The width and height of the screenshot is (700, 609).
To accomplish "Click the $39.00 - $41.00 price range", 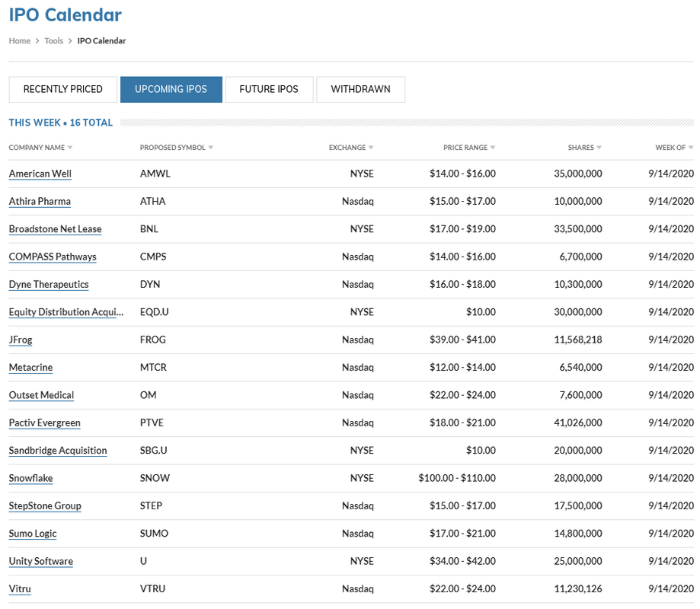I will [x=462, y=340].
